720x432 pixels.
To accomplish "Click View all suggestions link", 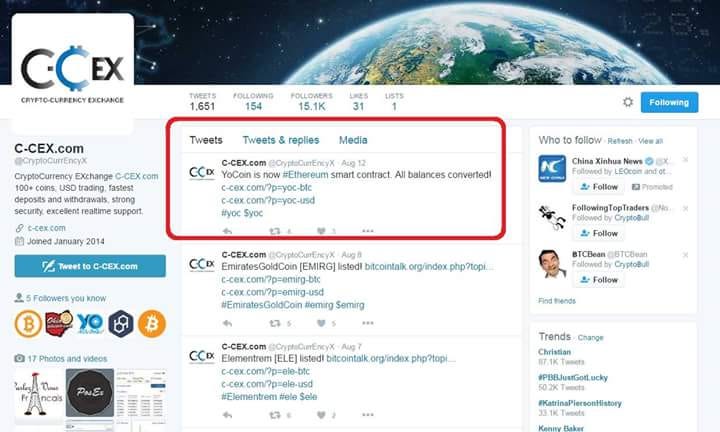I will point(650,141).
